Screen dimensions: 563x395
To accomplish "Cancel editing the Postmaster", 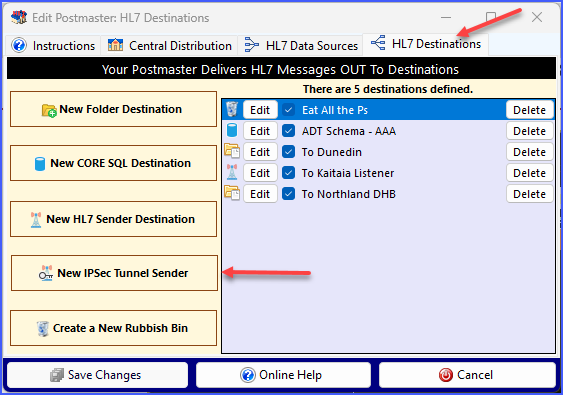I will 467,375.
